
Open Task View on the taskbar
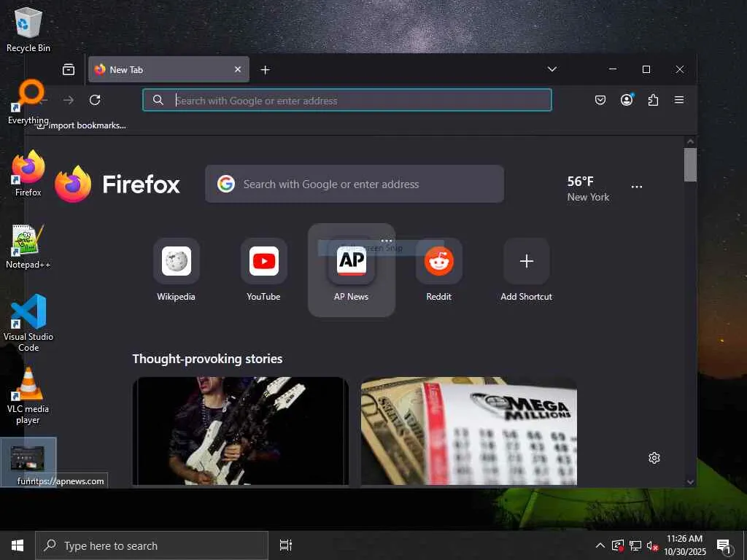pyautogui.click(x=286, y=545)
